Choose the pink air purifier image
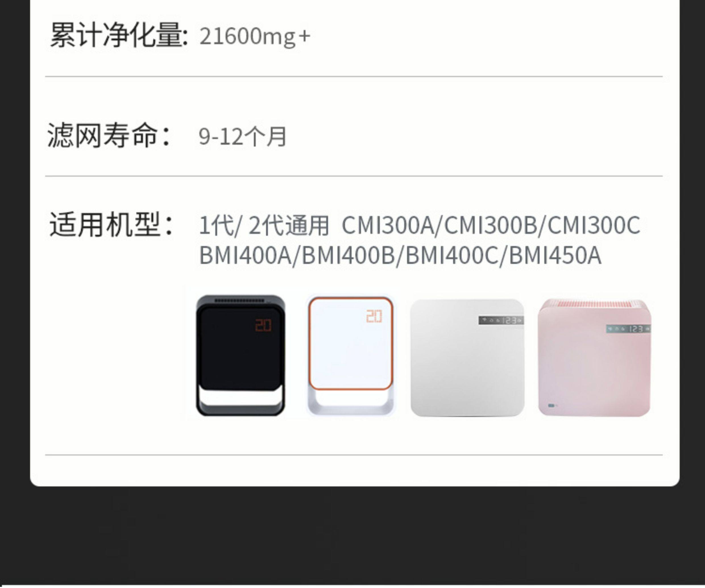 594,358
